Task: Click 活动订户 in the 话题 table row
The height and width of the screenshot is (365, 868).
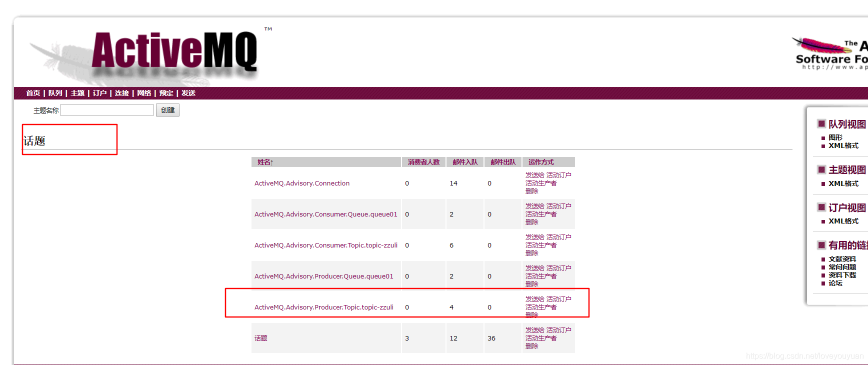Action: tap(558, 330)
